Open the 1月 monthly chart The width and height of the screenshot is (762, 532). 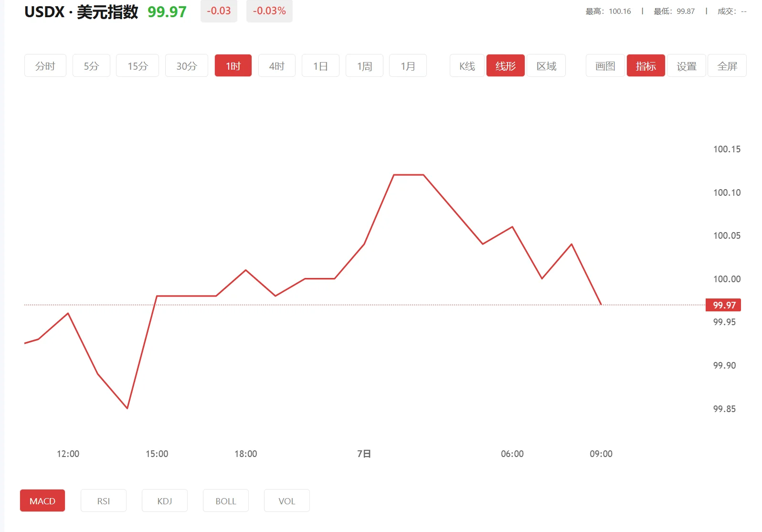[x=408, y=66]
